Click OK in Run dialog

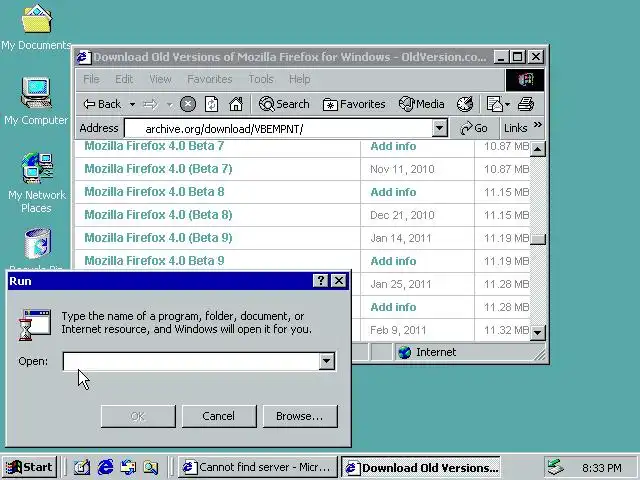[x=138, y=416]
